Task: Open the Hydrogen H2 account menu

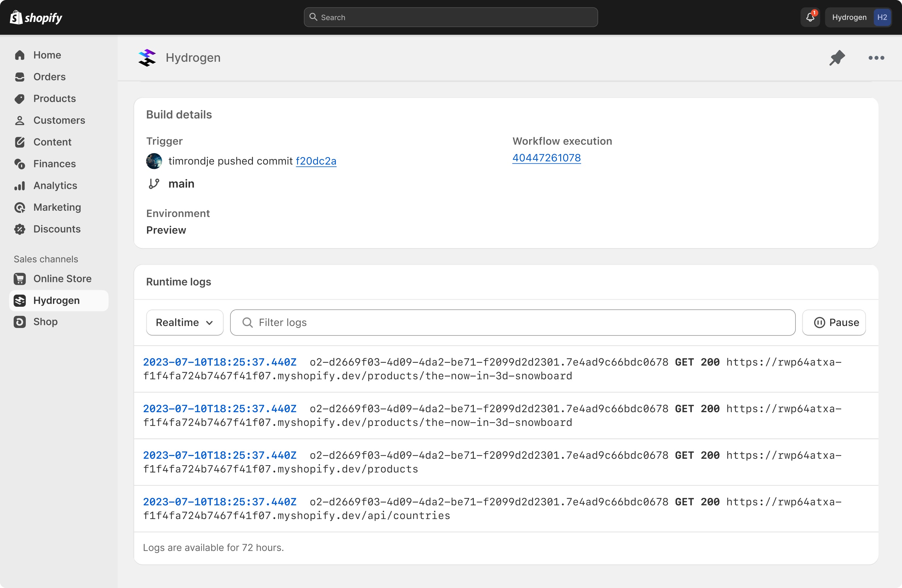Action: (x=859, y=17)
